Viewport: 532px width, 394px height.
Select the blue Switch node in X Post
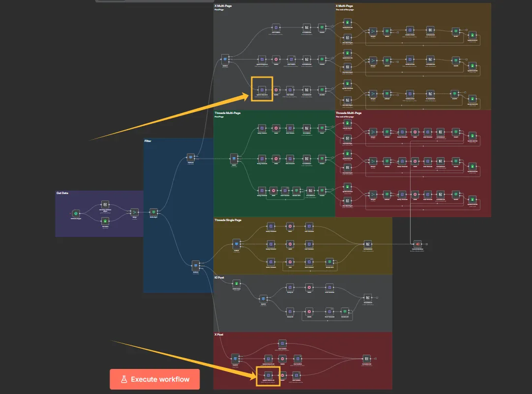click(x=235, y=359)
